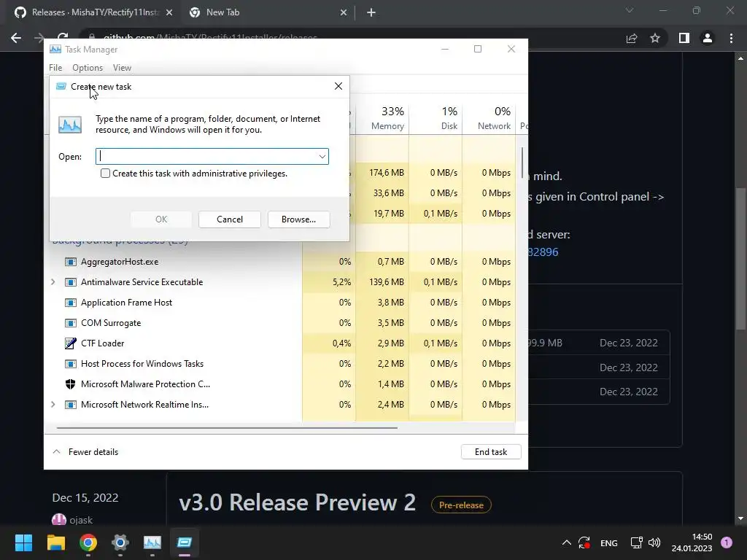This screenshot has width=747, height=560.
Task: Select the COM Surrogate process icon
Action: pos(71,323)
